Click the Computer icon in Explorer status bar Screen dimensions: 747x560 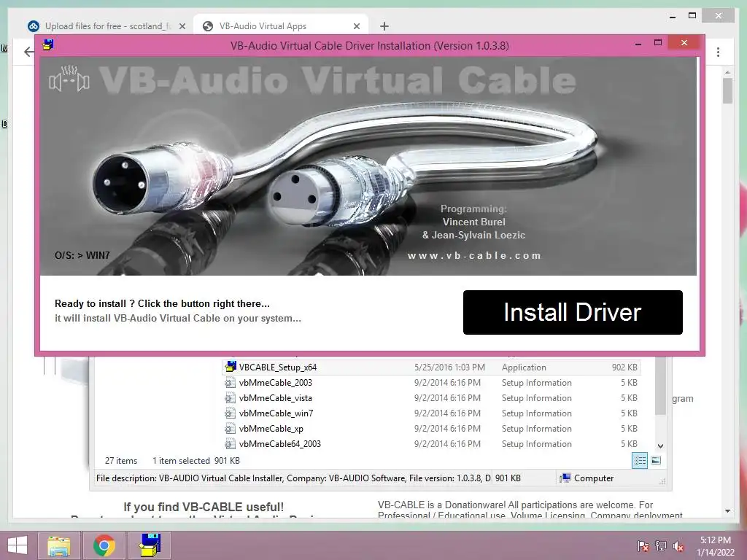coord(565,478)
